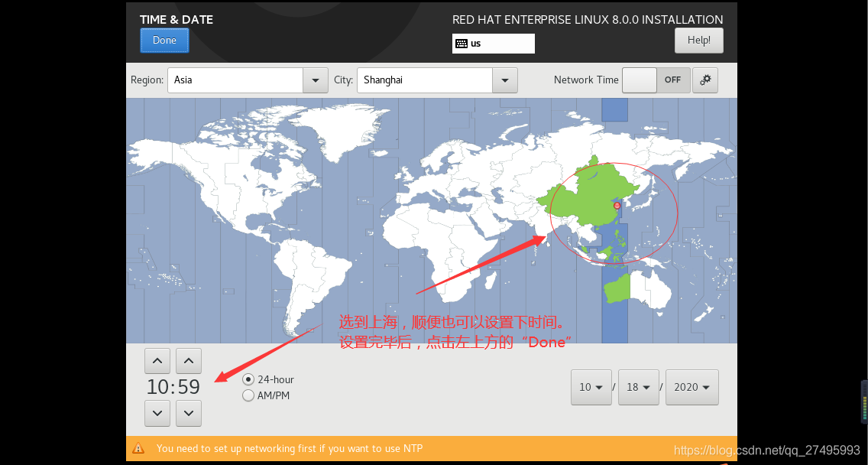Click Australia on the timezone map
The width and height of the screenshot is (868, 465).
(636, 289)
